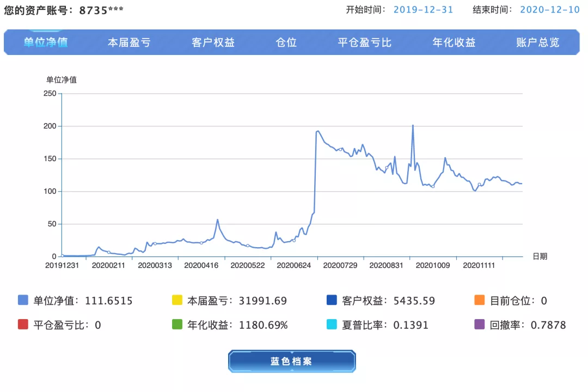Screen dimensions: 588x392
Task: Click the cyan 夏普比率 legend swatch
Action: click(332, 324)
